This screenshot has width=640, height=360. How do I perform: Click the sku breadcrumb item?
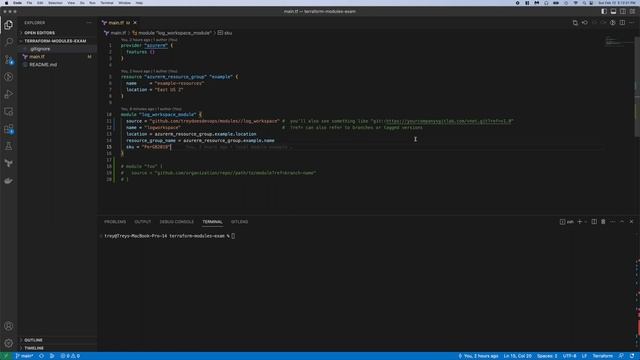click(225, 33)
